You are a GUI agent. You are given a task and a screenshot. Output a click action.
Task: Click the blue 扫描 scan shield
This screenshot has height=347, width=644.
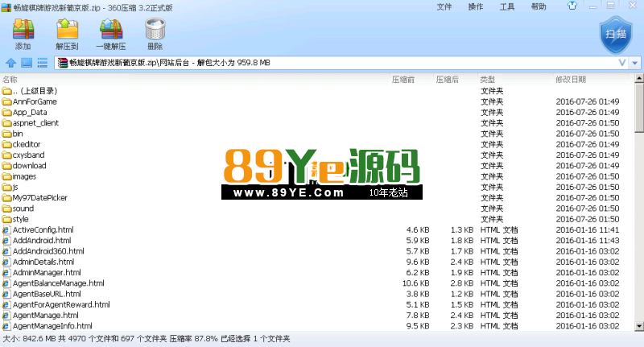[616, 35]
